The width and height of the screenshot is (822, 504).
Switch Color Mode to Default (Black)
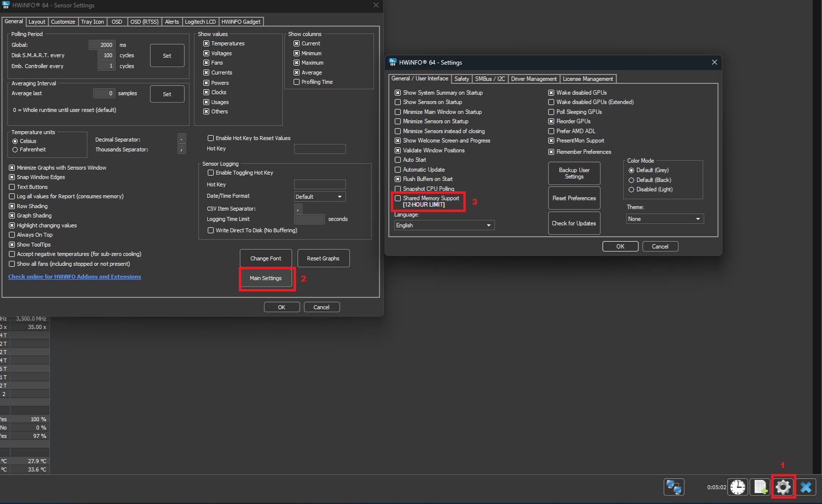(x=632, y=180)
